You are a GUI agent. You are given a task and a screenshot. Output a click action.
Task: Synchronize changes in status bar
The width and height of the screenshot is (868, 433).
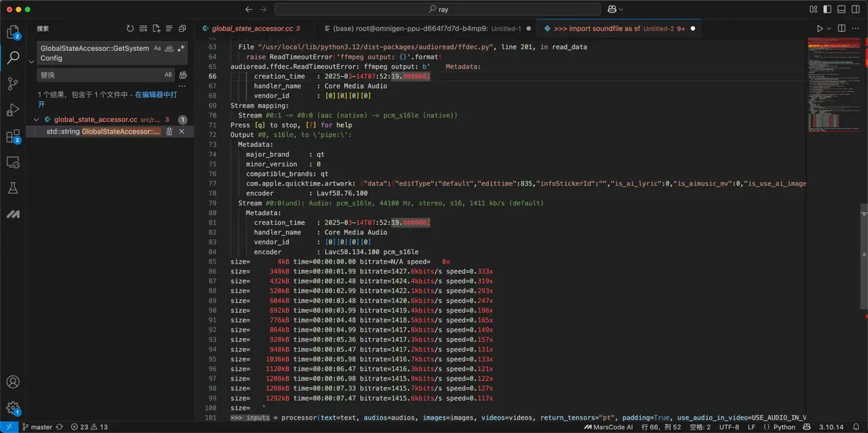coord(60,427)
